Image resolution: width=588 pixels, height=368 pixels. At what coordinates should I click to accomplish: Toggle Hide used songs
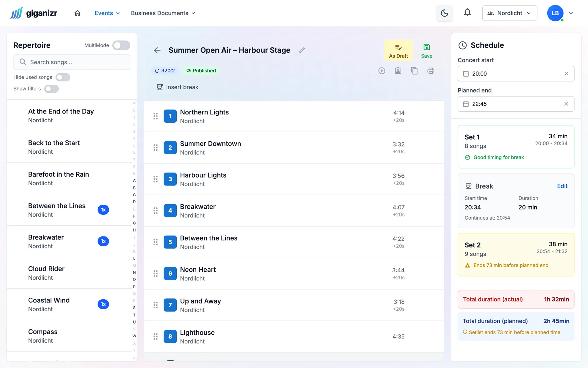coord(63,77)
